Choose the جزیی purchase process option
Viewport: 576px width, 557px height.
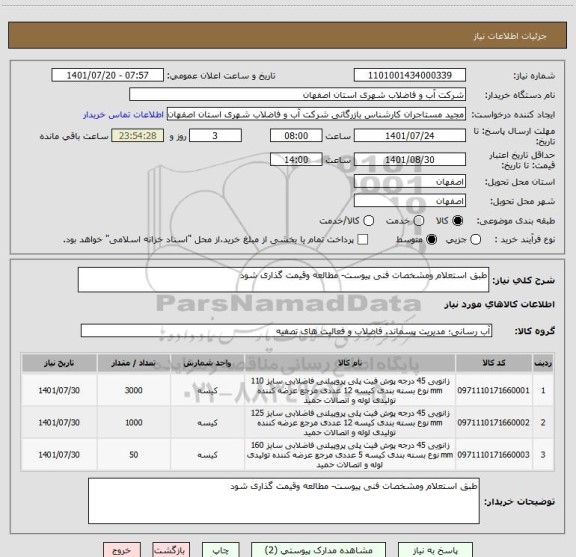(475, 240)
